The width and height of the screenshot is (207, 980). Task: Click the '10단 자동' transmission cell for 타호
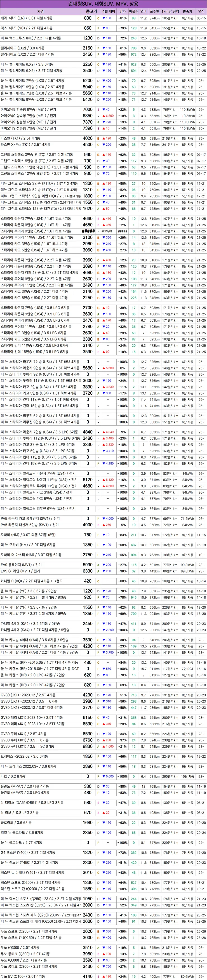(x=187, y=776)
